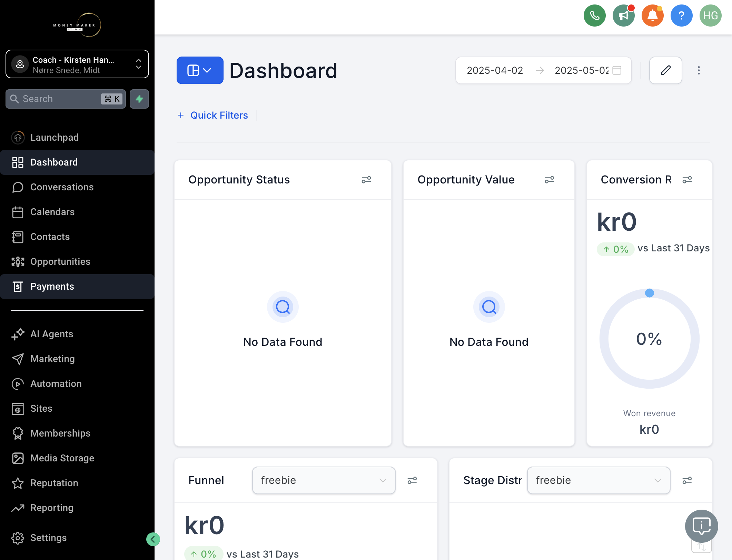The image size is (732, 560).
Task: Open Sites in sidebar
Action: (x=77, y=409)
